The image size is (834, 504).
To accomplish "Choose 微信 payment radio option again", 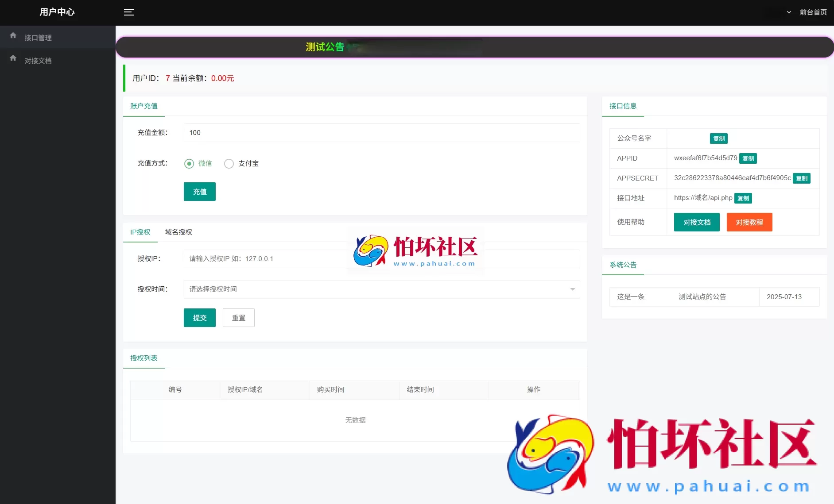I will (x=189, y=163).
